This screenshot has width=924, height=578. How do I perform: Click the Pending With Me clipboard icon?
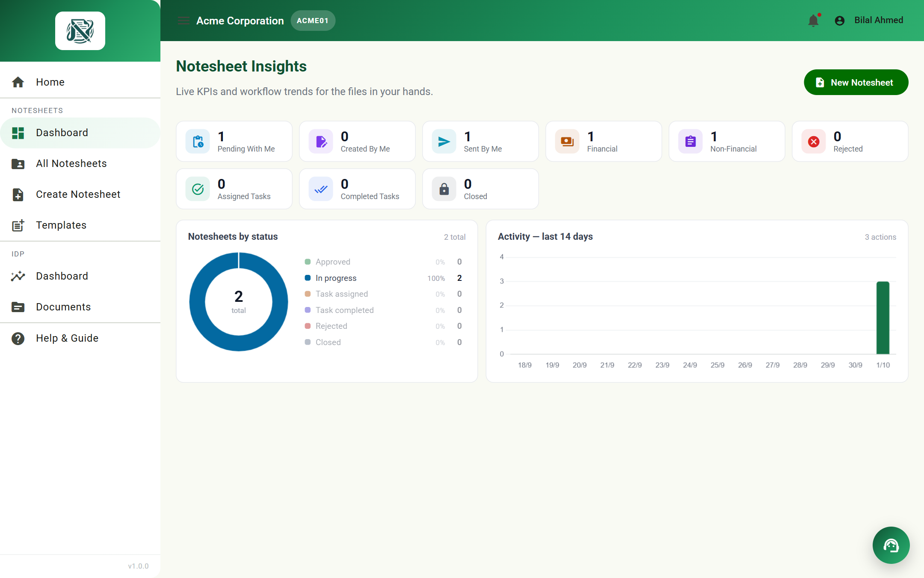[198, 141]
